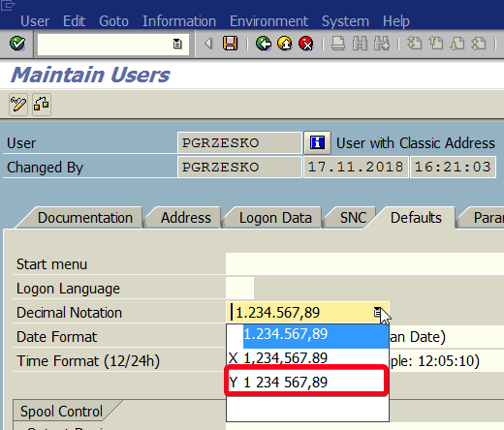Screen dimensions: 504x430
Task: Click the green checkmark Enter icon
Action: [17, 44]
